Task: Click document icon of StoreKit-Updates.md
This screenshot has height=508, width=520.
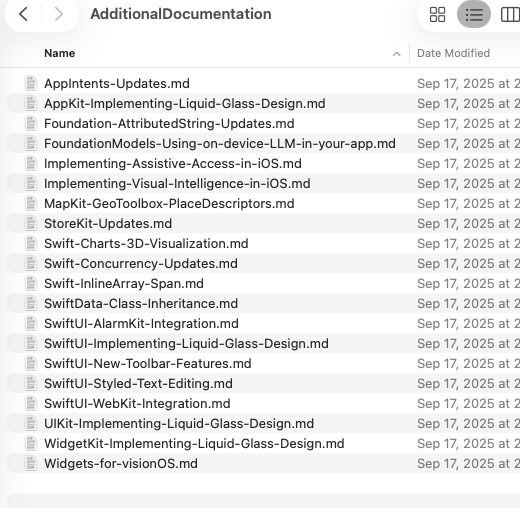Action: [31, 223]
